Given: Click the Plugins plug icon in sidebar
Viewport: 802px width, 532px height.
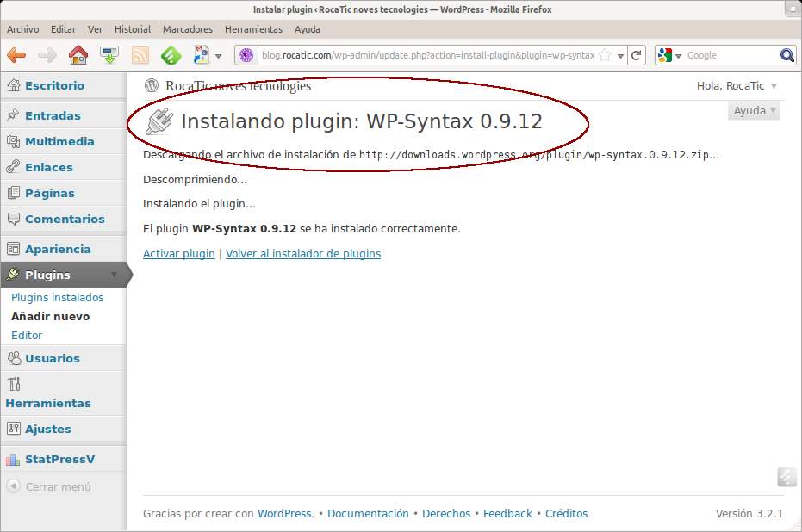Looking at the screenshot, I should 13,275.
